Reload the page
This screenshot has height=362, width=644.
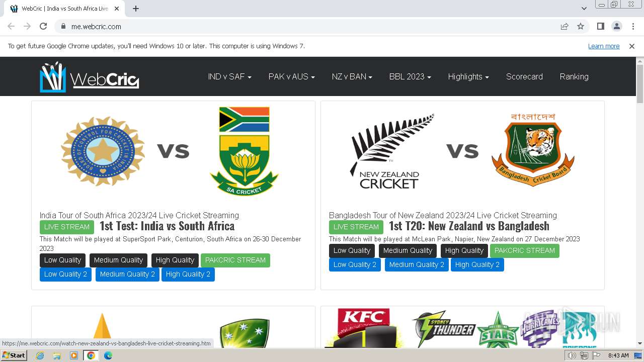point(43,27)
